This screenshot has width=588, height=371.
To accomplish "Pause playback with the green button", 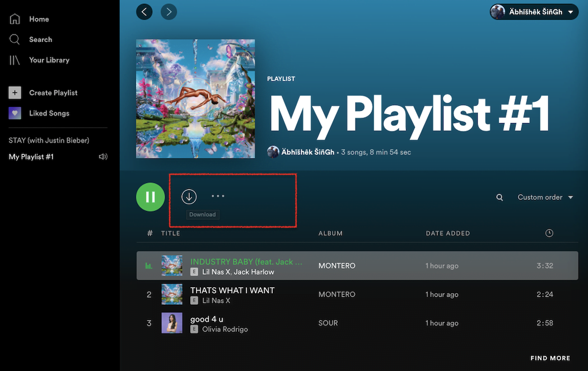I will [151, 197].
